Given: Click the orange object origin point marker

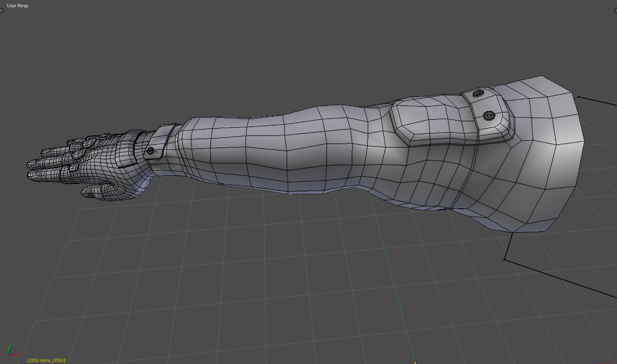Looking at the screenshot, I should coord(414,362).
